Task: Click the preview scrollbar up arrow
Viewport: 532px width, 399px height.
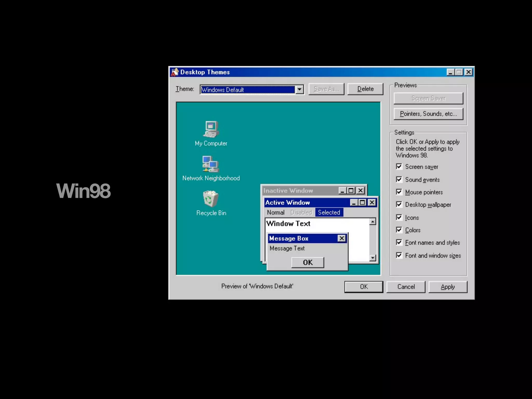Action: pos(373,222)
